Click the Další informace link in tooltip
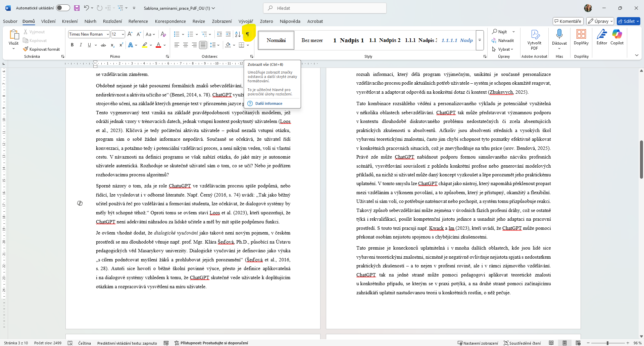 click(x=268, y=103)
